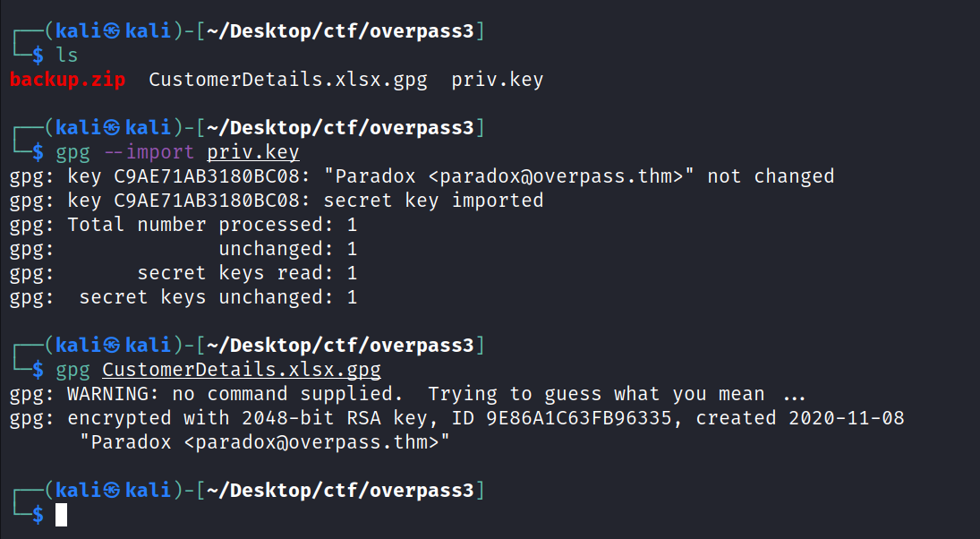Click underlined CustomerDetails.xlsx.gpg command argument
This screenshot has height=539, width=980.
(x=242, y=370)
